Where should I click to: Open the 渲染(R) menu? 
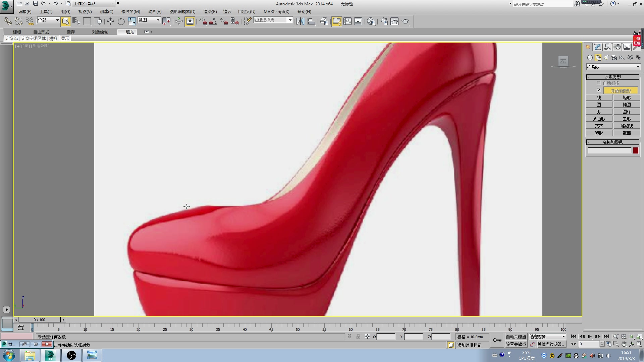click(x=210, y=11)
